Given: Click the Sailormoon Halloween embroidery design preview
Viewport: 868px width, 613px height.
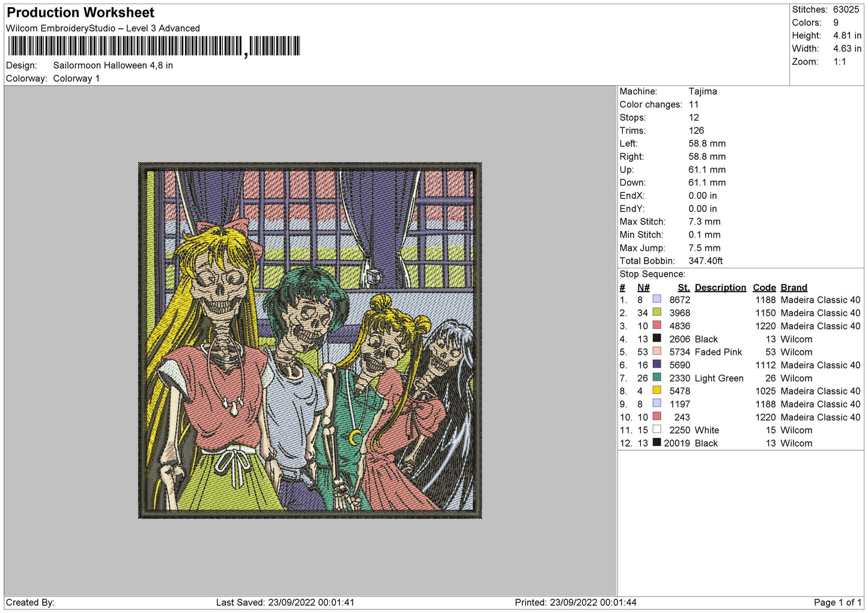Looking at the screenshot, I should pos(310,340).
